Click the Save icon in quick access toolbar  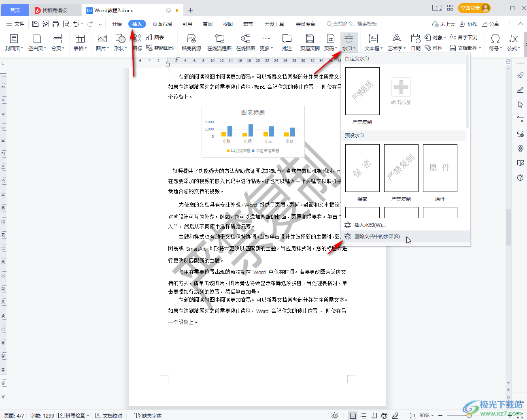pyautogui.click(x=35, y=24)
